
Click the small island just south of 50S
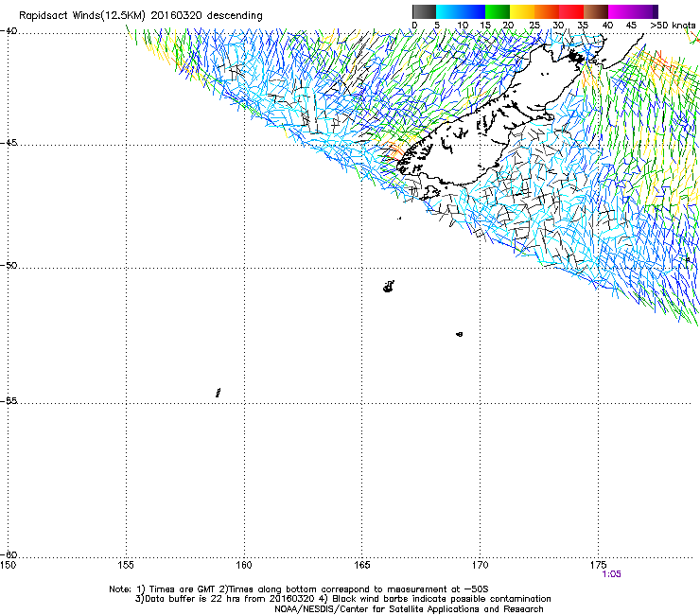coord(389,287)
